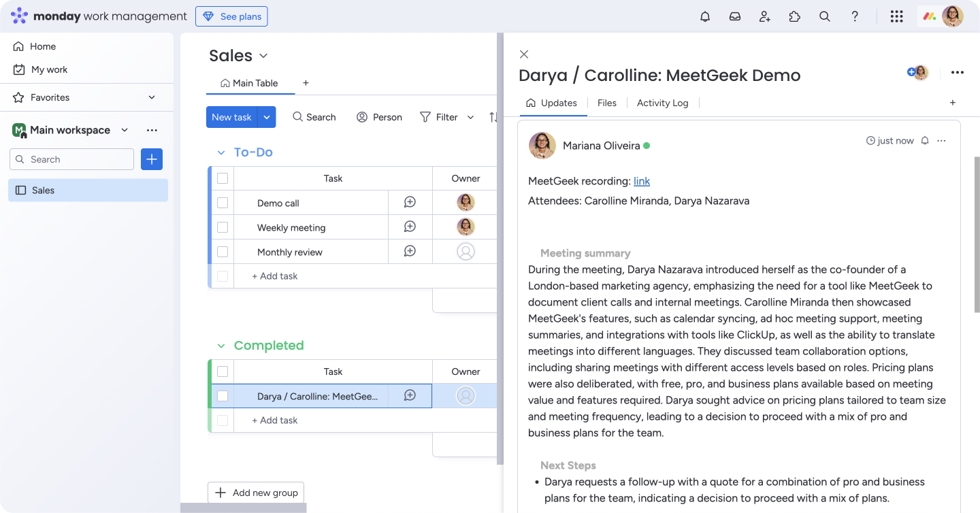Viewport: 980px width, 513px height.
Task: Open the Files tab
Action: point(606,103)
